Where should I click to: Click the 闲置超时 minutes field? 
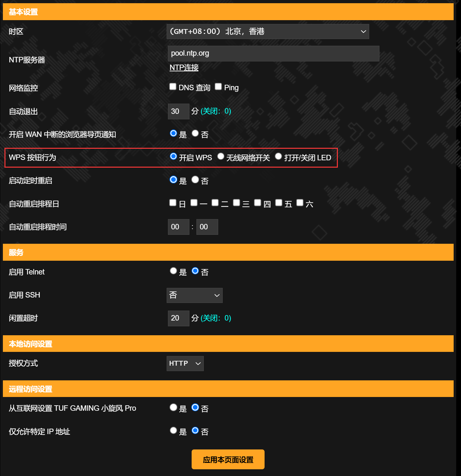pos(179,318)
